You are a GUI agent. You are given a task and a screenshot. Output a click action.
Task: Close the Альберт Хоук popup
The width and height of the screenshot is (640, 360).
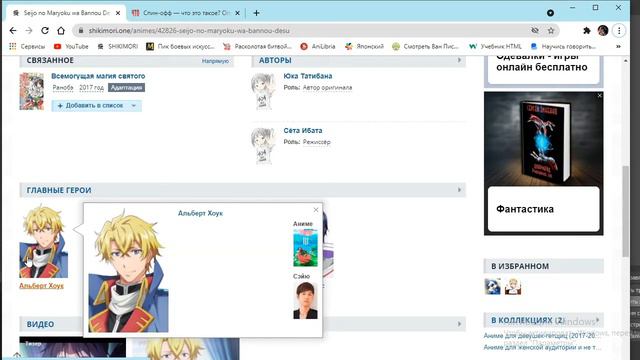click(316, 210)
